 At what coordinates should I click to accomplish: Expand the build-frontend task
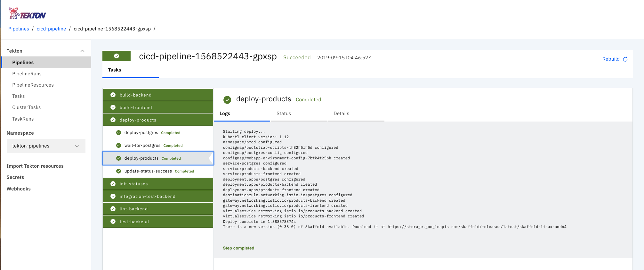[x=158, y=107]
